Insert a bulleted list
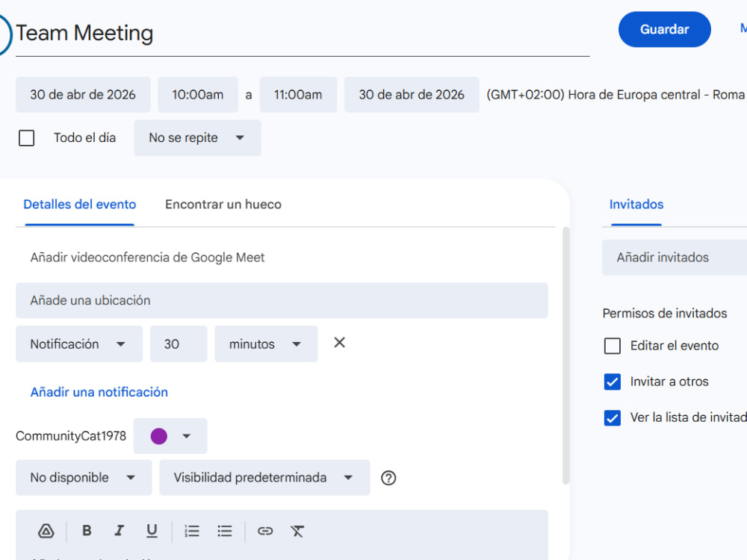Screen dimensions: 747x560 click(x=224, y=530)
